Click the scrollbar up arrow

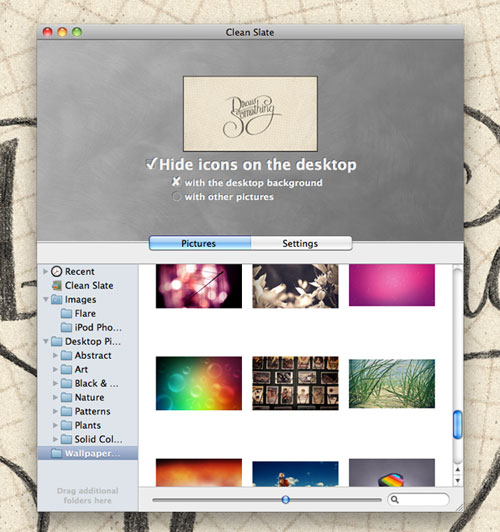[x=457, y=470]
